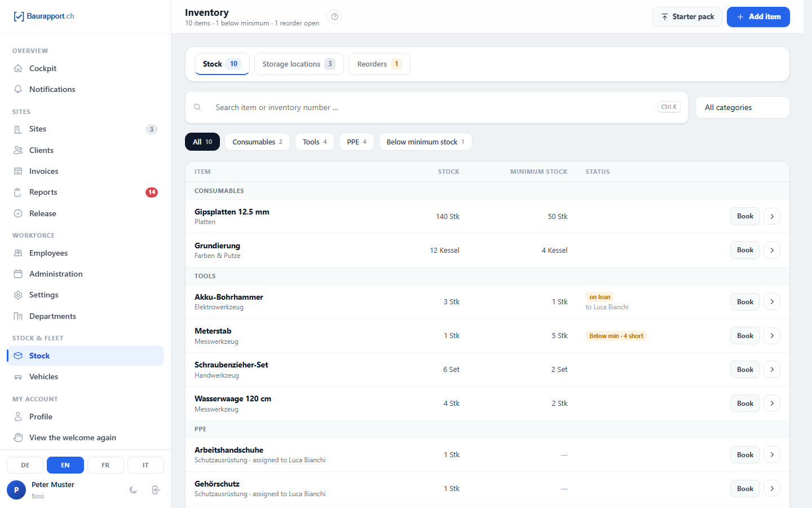Image resolution: width=812 pixels, height=508 pixels.
Task: Click the Invoices icon in sidebar
Action: 18,171
